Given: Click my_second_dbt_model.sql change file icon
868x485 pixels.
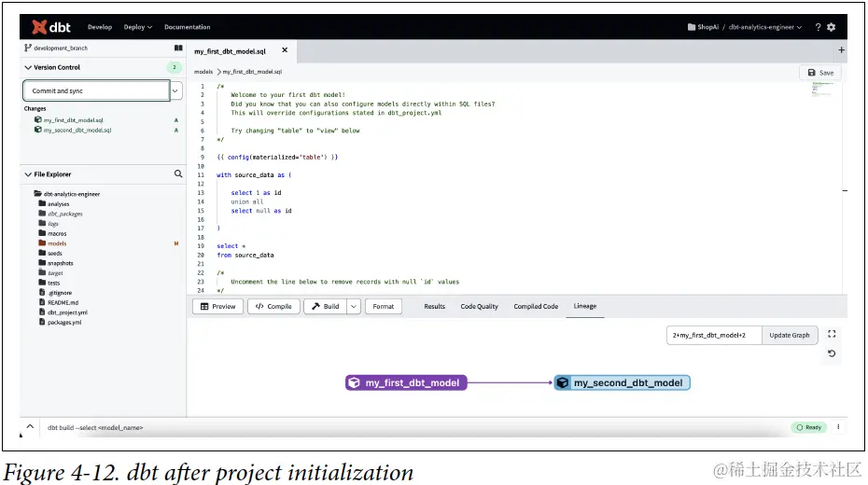Looking at the screenshot, I should 38,130.
